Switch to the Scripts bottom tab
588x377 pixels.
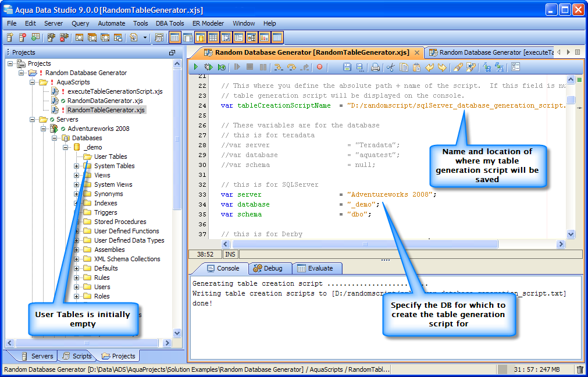(77, 356)
